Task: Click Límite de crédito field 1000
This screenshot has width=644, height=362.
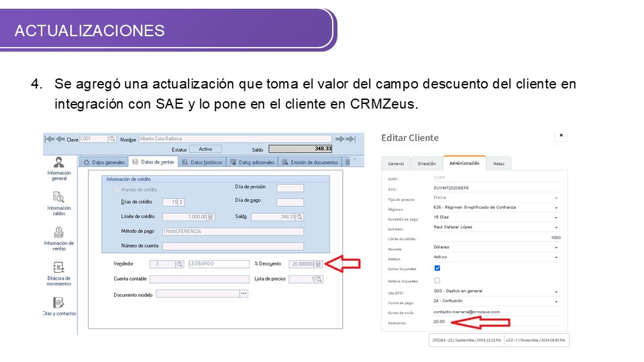Action: 496,237
